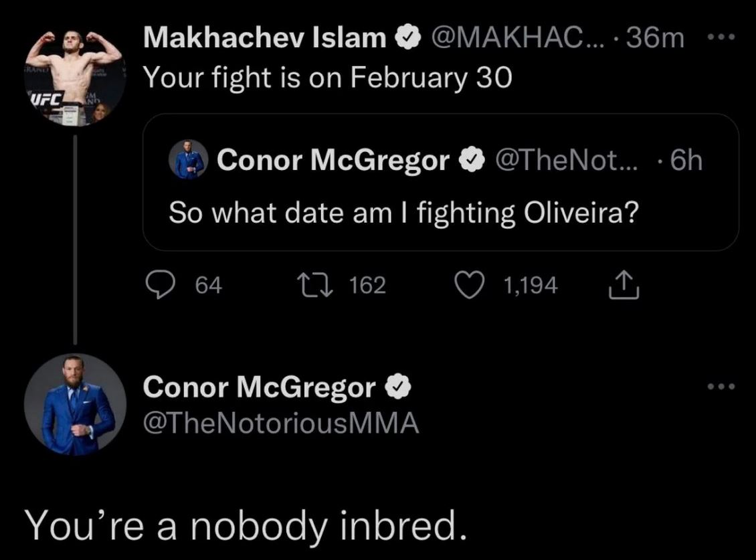756x560 pixels.
Task: Open share options via upload arrow icon
Action: point(624,284)
